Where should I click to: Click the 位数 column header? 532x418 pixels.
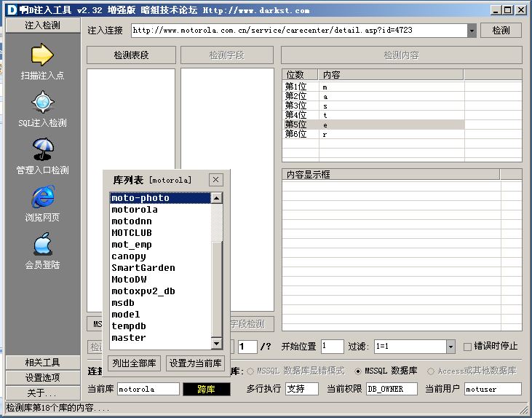tap(301, 75)
